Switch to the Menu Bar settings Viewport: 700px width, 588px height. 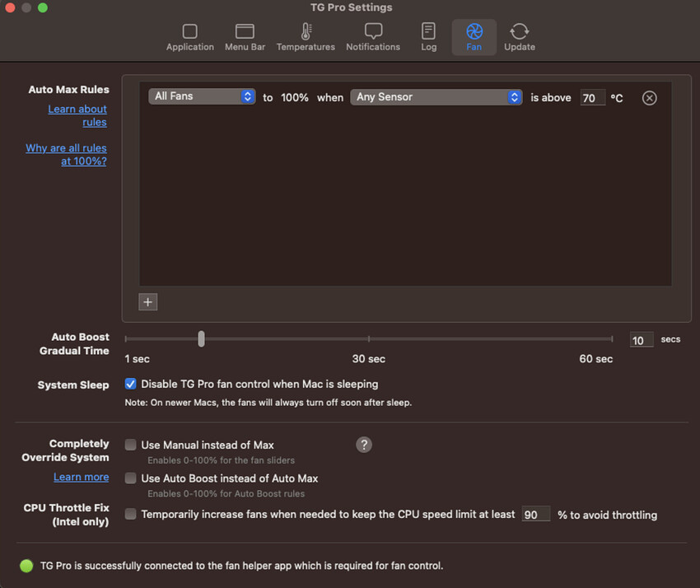(x=245, y=38)
